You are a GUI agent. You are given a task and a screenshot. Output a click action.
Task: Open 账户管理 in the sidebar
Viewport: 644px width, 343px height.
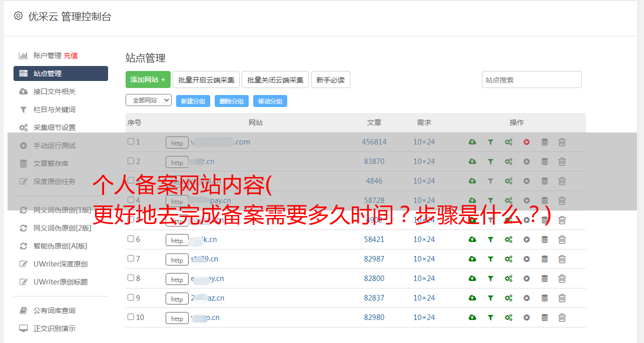[x=48, y=55]
